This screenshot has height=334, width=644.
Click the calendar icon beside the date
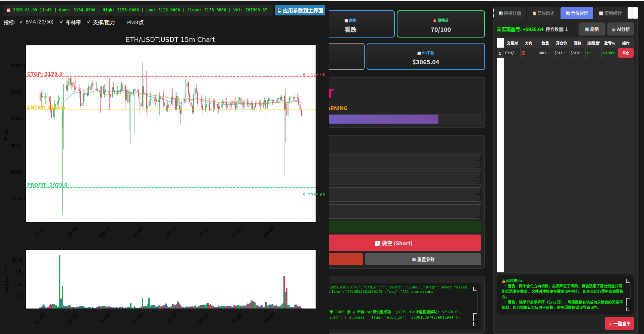tap(8, 10)
